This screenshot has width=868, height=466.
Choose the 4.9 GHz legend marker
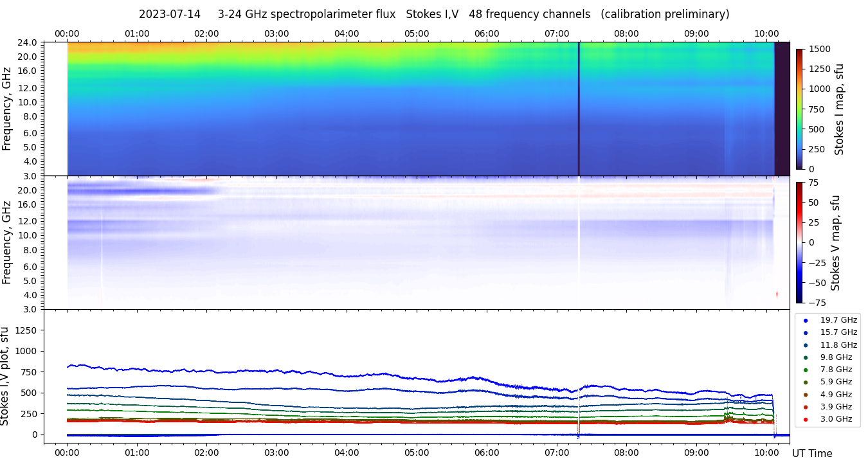click(x=806, y=395)
